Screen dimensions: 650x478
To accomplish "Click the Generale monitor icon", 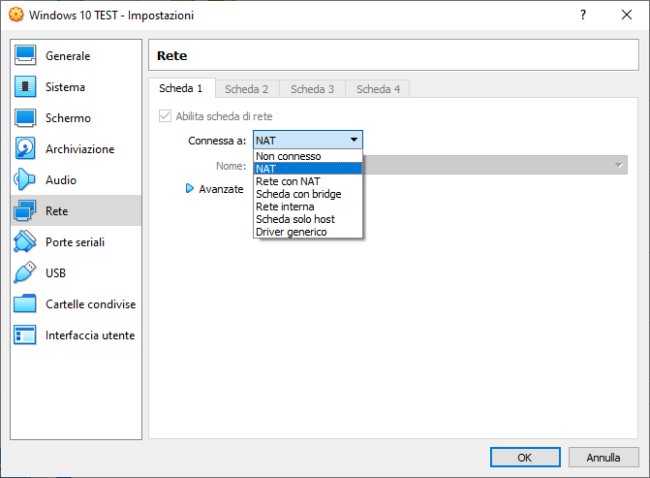I will coord(25,56).
